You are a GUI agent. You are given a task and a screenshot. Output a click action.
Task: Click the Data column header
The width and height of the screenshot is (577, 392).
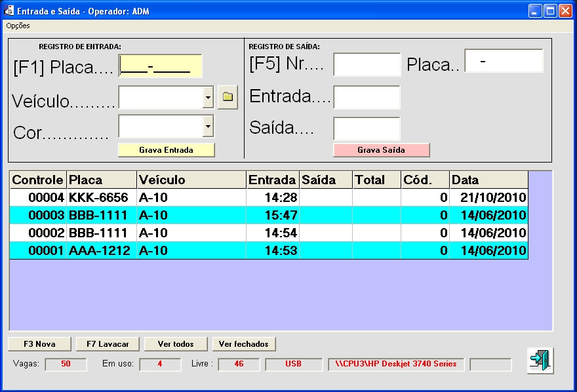[488, 180]
